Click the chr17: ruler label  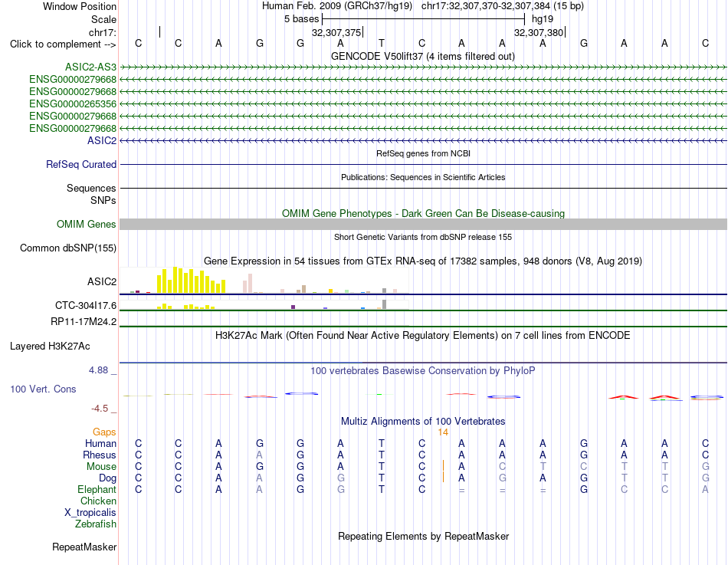103,32
